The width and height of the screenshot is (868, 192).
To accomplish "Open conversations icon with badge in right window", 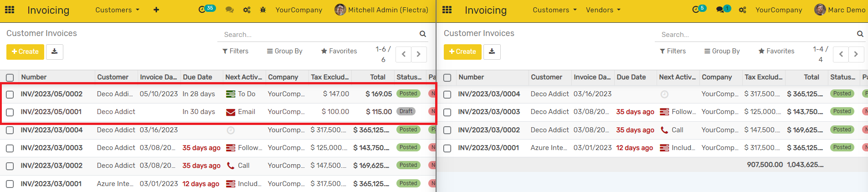I will [x=721, y=10].
